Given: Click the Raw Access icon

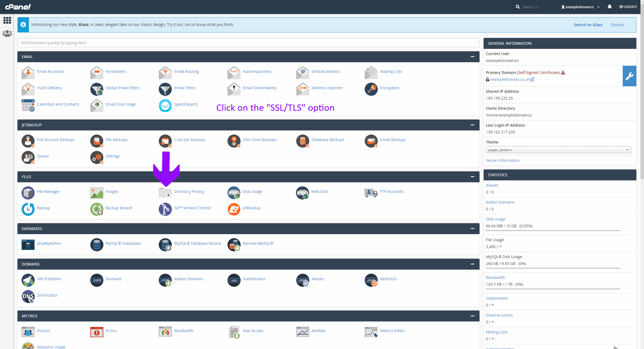Looking at the screenshot, I should [x=234, y=332].
